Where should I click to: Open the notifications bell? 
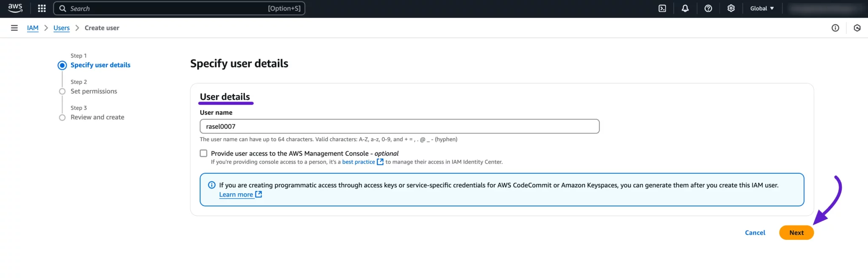[x=685, y=8]
